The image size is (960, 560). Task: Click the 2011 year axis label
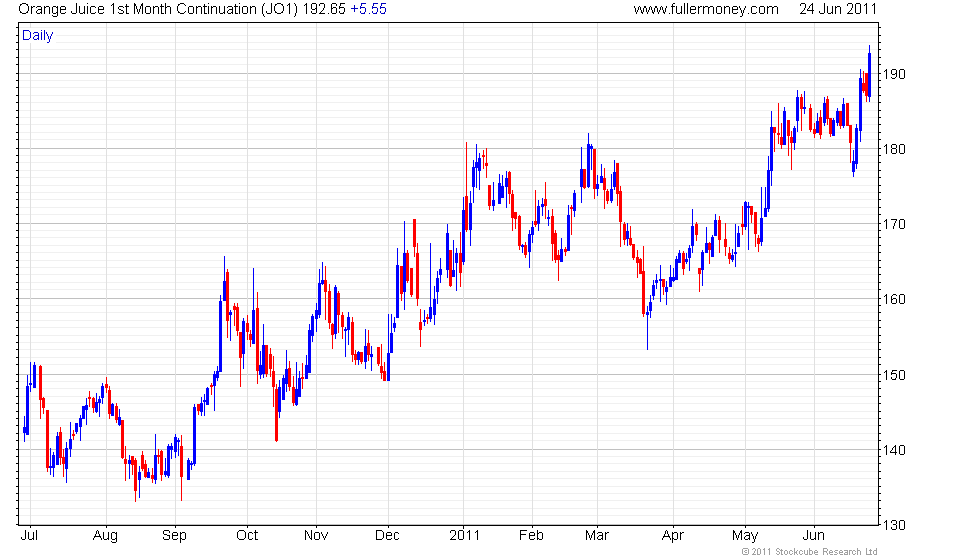[464, 536]
